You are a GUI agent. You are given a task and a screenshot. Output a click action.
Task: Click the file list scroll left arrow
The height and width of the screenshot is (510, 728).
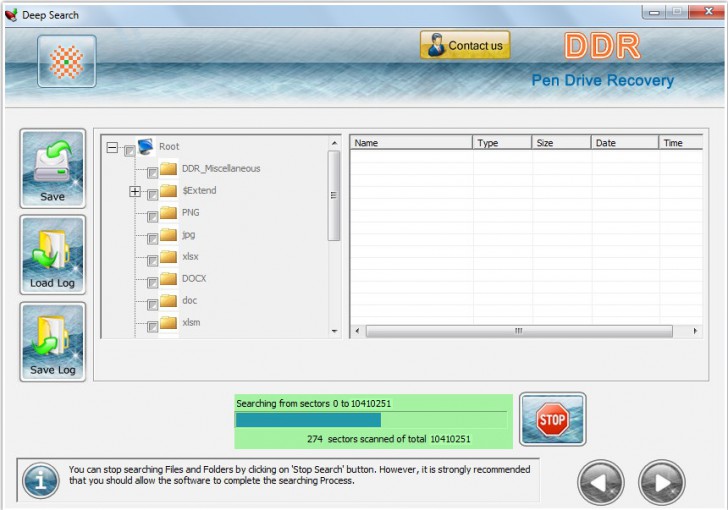pos(357,331)
